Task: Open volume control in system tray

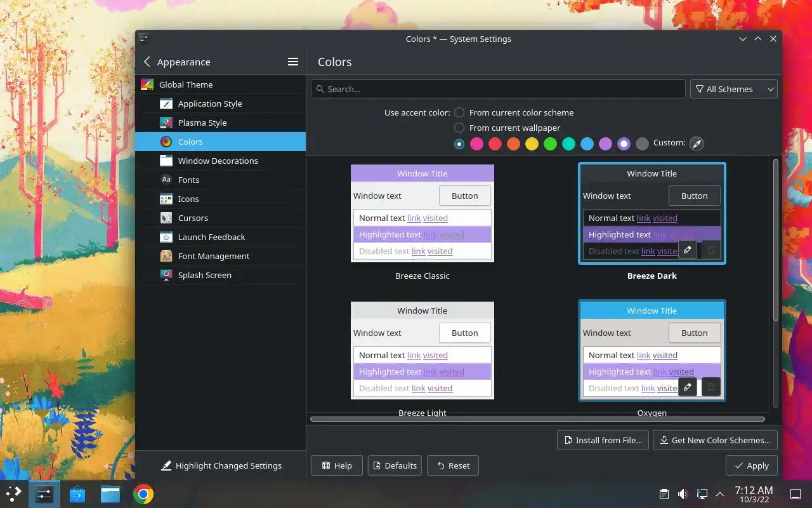Action: 683,494
